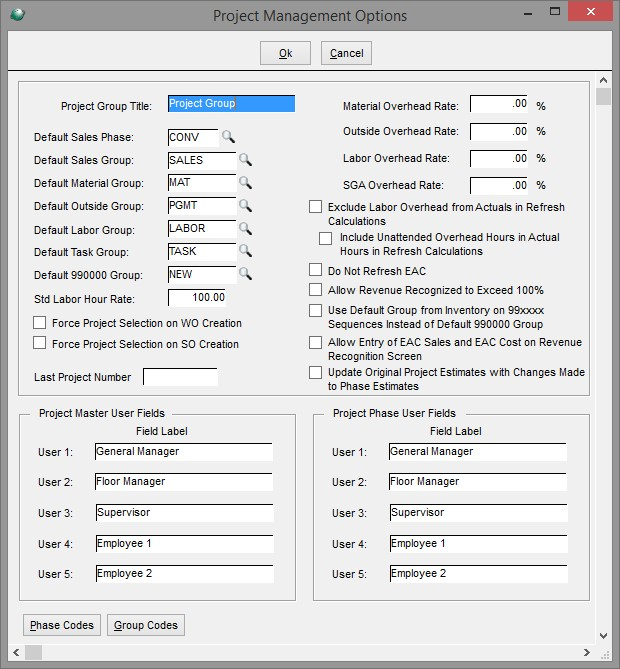Click the vertical scrollbar down arrow

tap(603, 636)
